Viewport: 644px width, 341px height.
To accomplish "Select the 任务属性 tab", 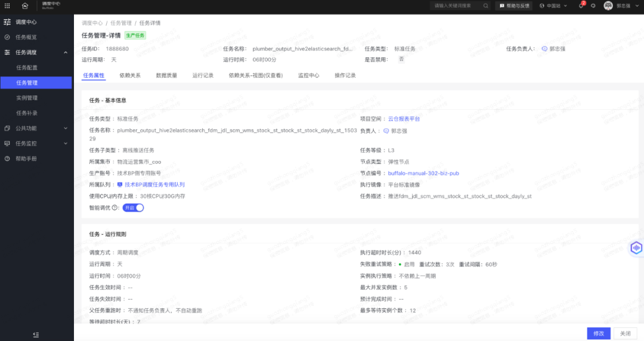I will tap(94, 76).
